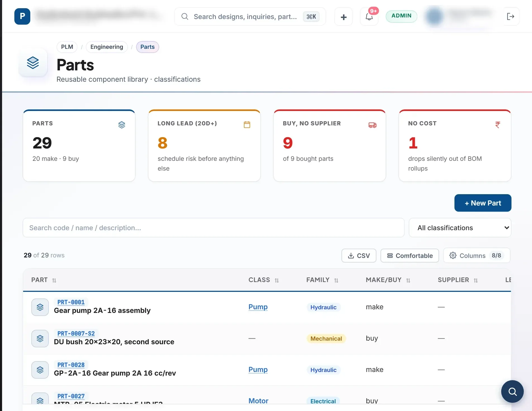Click the calendar icon on Long Lead card
Viewport: 532px width, 411px height.
pyautogui.click(x=247, y=125)
